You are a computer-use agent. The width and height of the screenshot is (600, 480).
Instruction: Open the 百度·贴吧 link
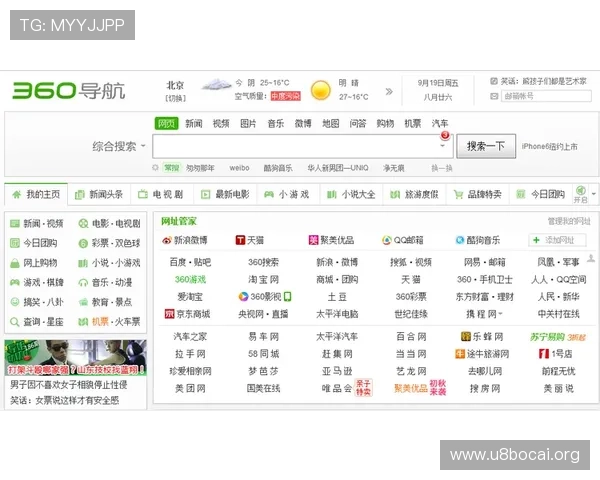click(x=190, y=262)
